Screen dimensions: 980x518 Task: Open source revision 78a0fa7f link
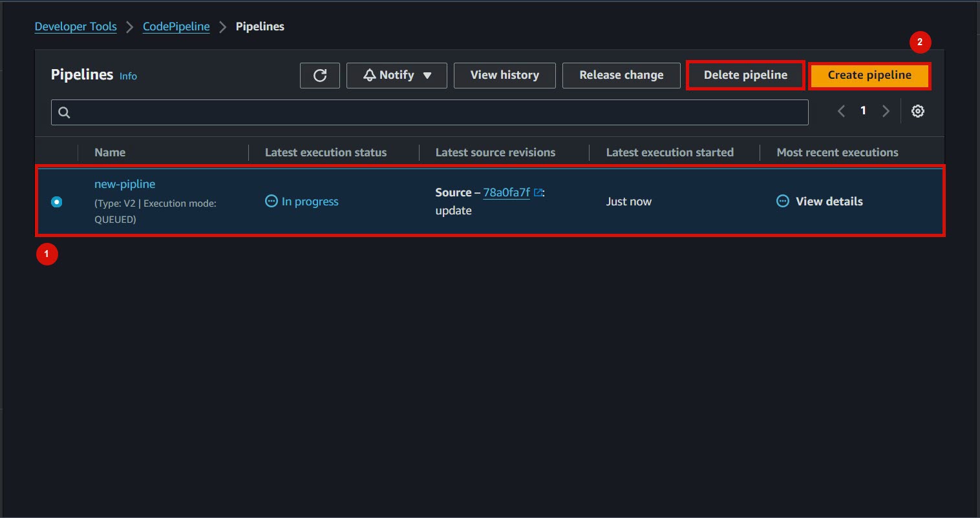[507, 192]
